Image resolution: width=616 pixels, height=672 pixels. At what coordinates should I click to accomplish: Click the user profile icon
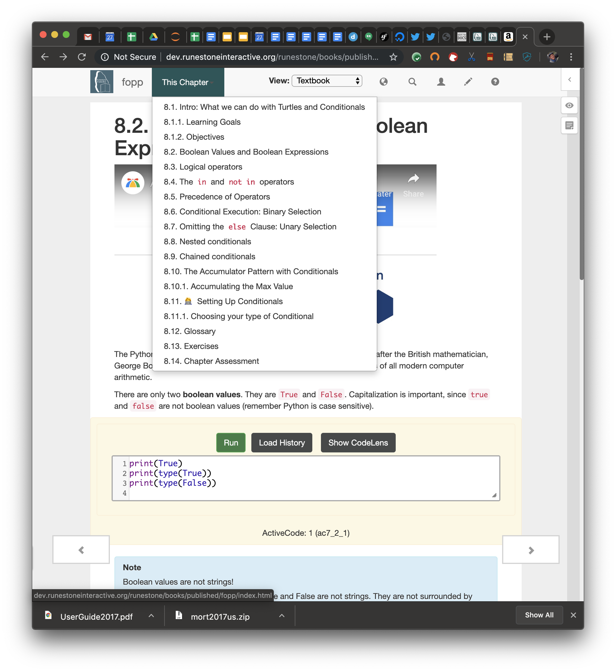(441, 82)
